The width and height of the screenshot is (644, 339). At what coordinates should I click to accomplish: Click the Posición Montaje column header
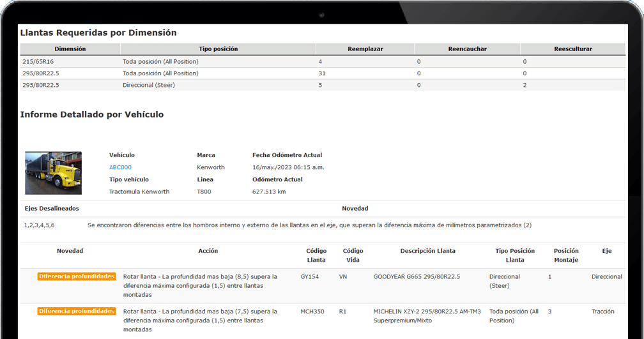coord(566,255)
